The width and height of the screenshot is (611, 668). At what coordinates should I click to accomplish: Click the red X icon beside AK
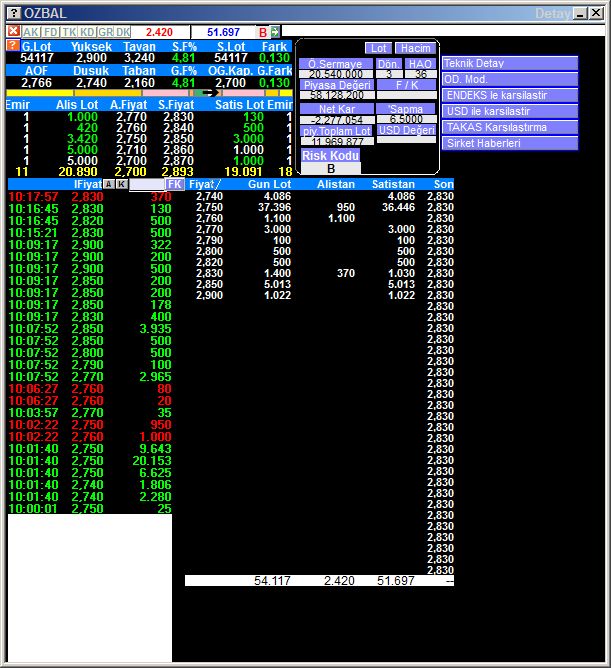[14, 31]
